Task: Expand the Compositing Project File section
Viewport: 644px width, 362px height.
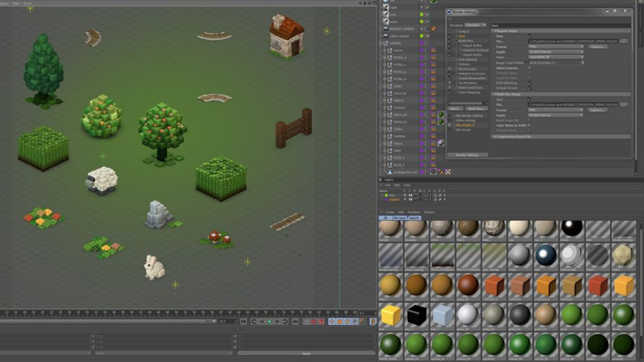Action: point(494,137)
